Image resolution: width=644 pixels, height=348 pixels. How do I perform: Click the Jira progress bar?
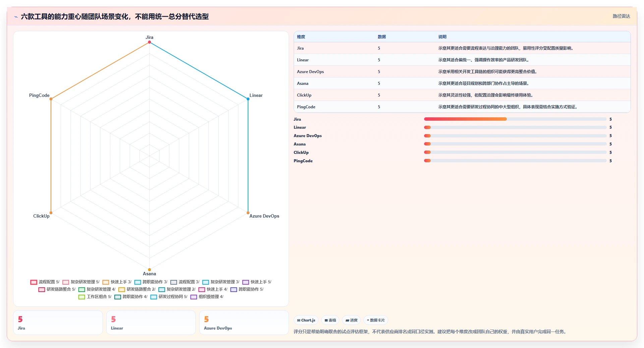click(515, 119)
